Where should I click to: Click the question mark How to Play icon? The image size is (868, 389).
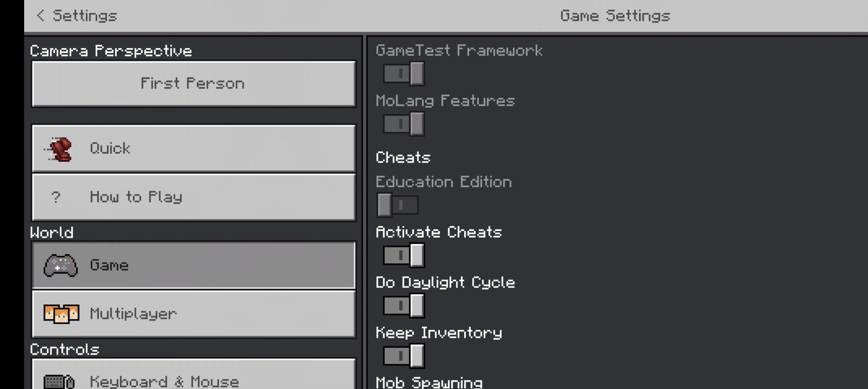56,197
